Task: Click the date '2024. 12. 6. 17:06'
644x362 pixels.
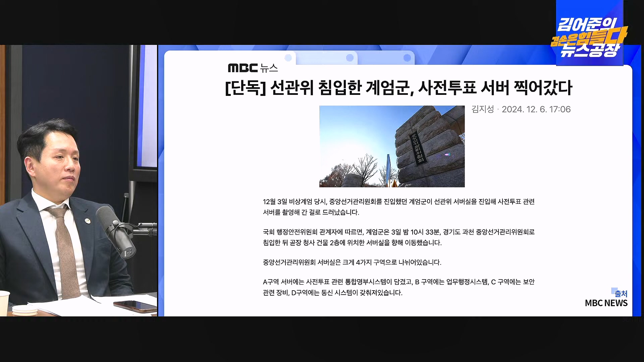Action: (536, 109)
